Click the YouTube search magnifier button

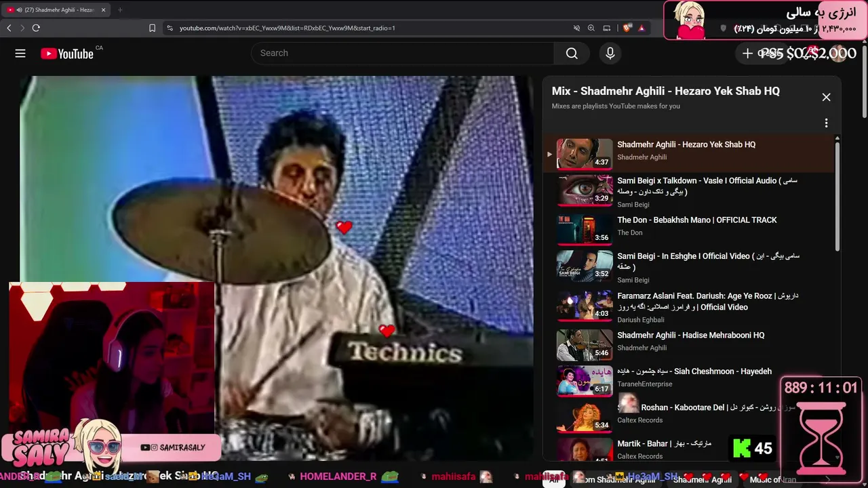[572, 54]
